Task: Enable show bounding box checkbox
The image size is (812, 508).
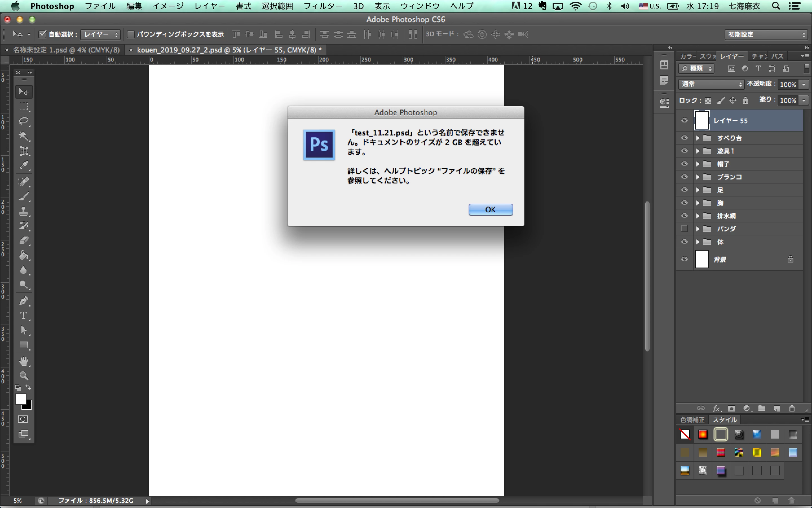Action: [131, 34]
